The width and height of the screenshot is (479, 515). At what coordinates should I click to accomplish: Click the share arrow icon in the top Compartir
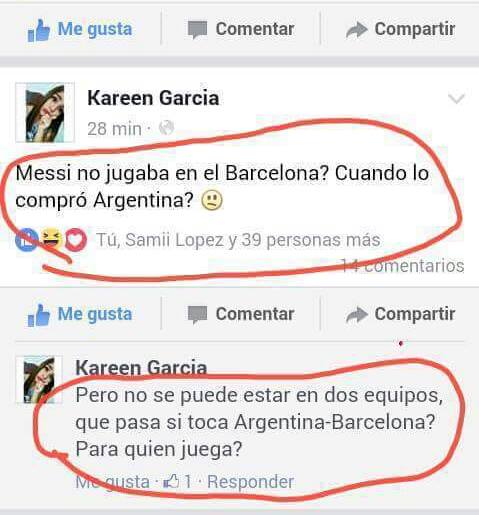pyautogui.click(x=356, y=30)
